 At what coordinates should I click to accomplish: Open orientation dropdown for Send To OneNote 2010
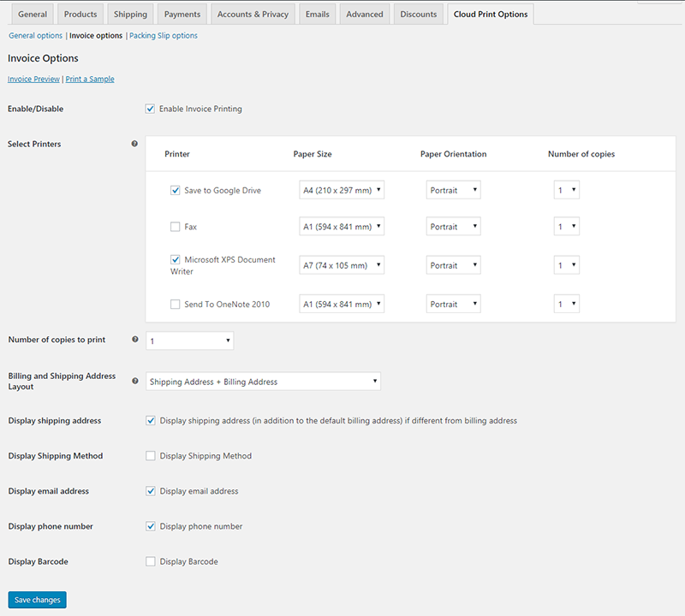[x=454, y=304]
